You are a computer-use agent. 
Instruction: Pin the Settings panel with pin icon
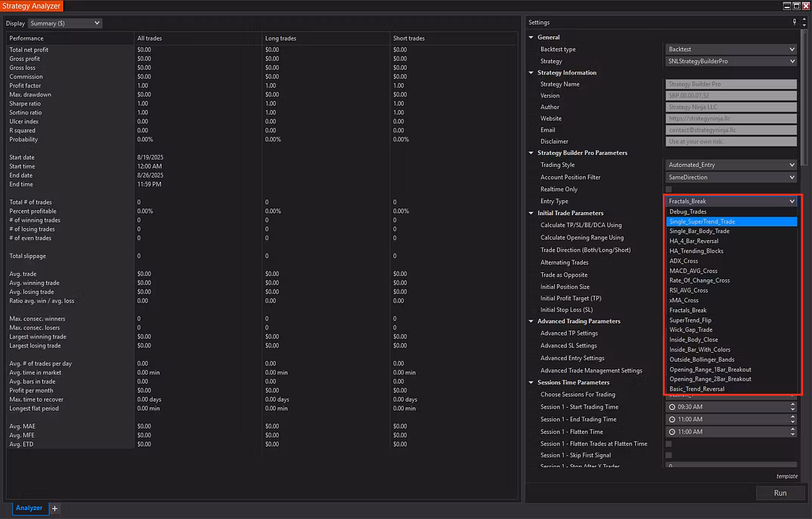(794, 23)
